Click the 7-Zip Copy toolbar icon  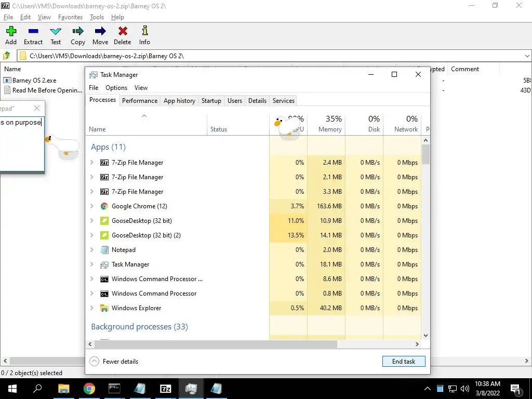click(x=78, y=31)
